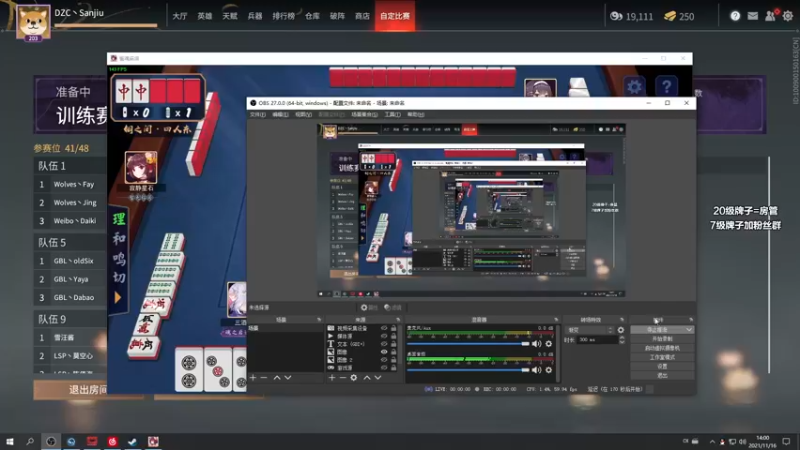Image resolution: width=800 pixels, height=450 pixels.
Task: Click 工作室模式 button in OBS Controls
Action: pos(662,357)
